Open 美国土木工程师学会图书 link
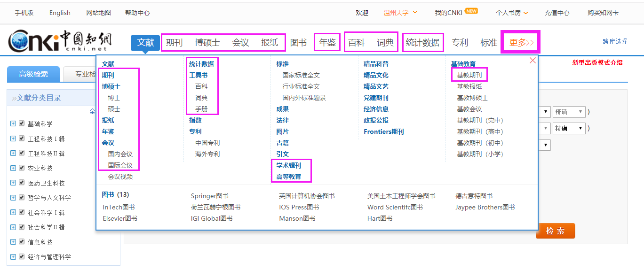 pos(401,196)
